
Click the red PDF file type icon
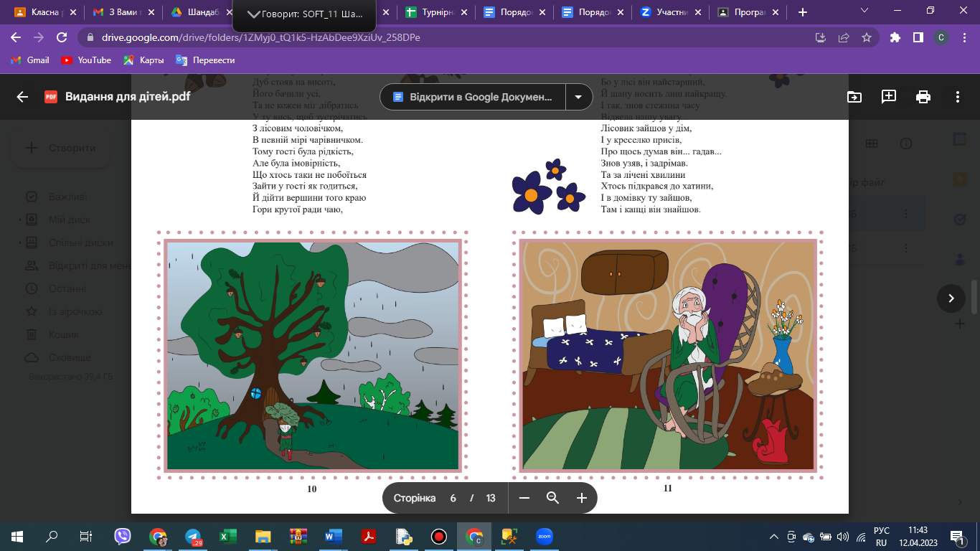[x=51, y=97]
